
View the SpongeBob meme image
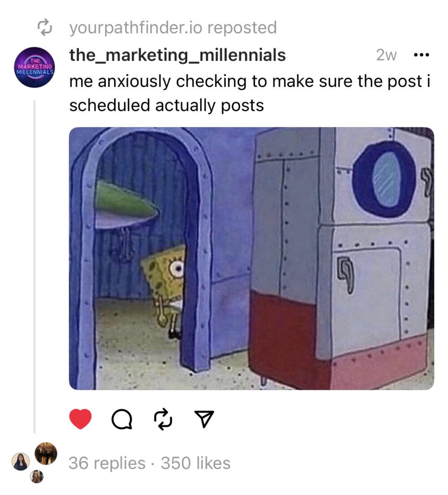[251, 258]
